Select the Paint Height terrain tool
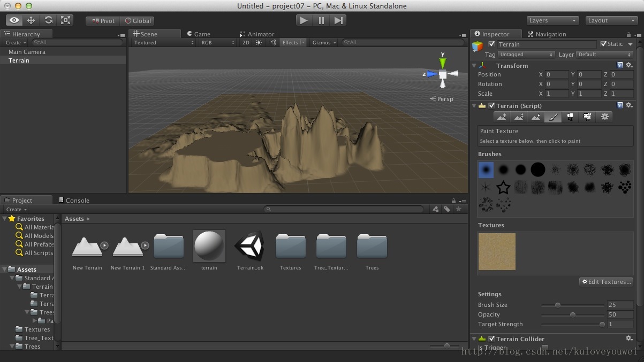The image size is (644, 362). point(519,117)
